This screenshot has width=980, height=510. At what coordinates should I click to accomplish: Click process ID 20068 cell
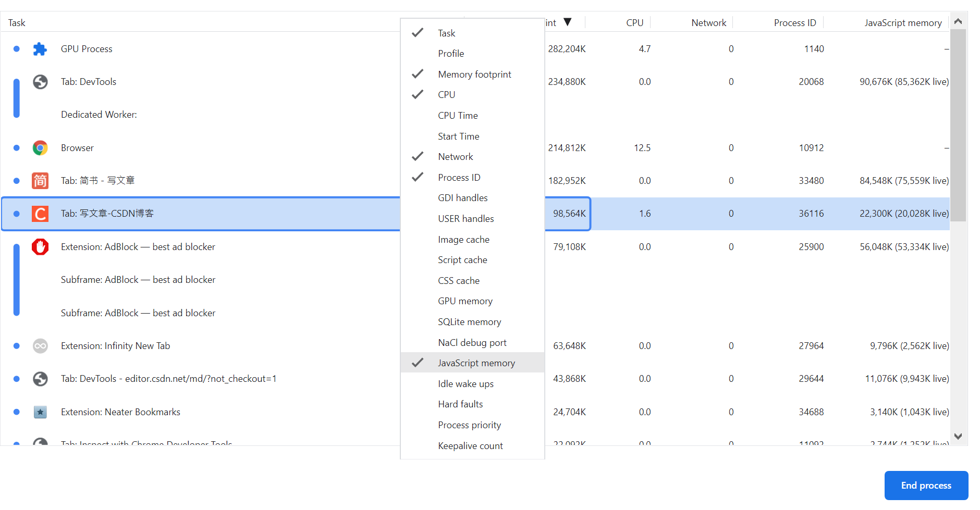click(x=811, y=82)
